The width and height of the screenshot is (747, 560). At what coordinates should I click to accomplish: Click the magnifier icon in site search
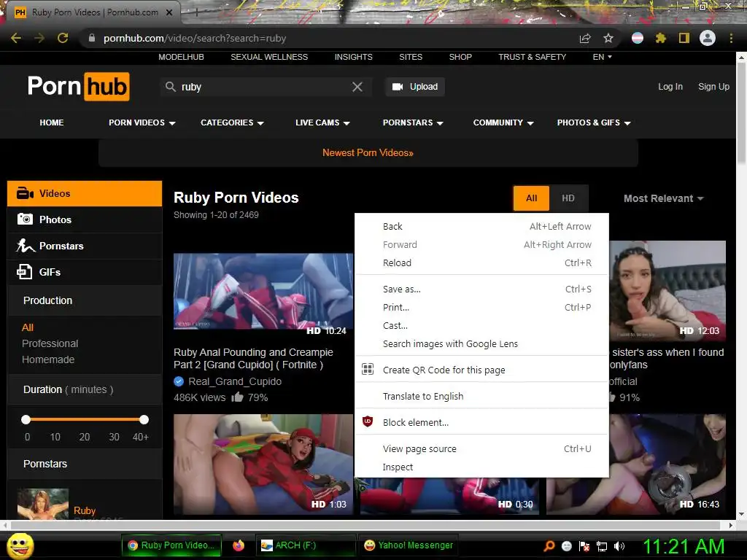pos(171,87)
